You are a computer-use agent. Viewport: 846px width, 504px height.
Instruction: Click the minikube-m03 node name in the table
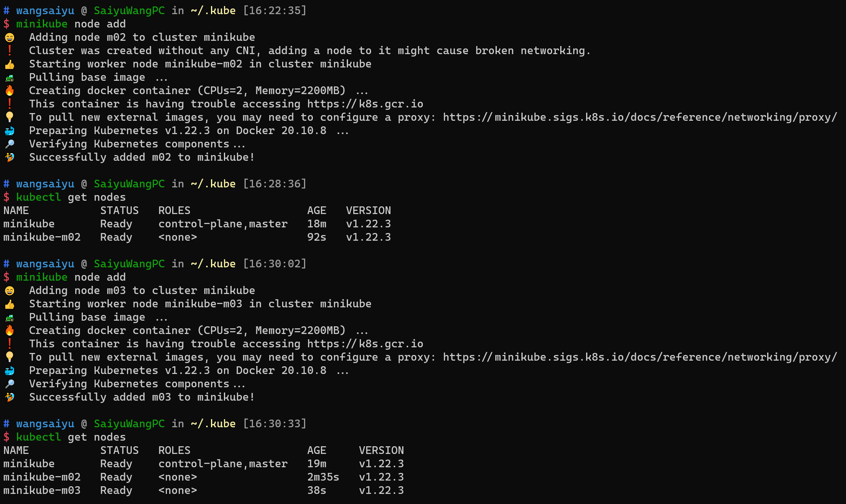(42, 491)
